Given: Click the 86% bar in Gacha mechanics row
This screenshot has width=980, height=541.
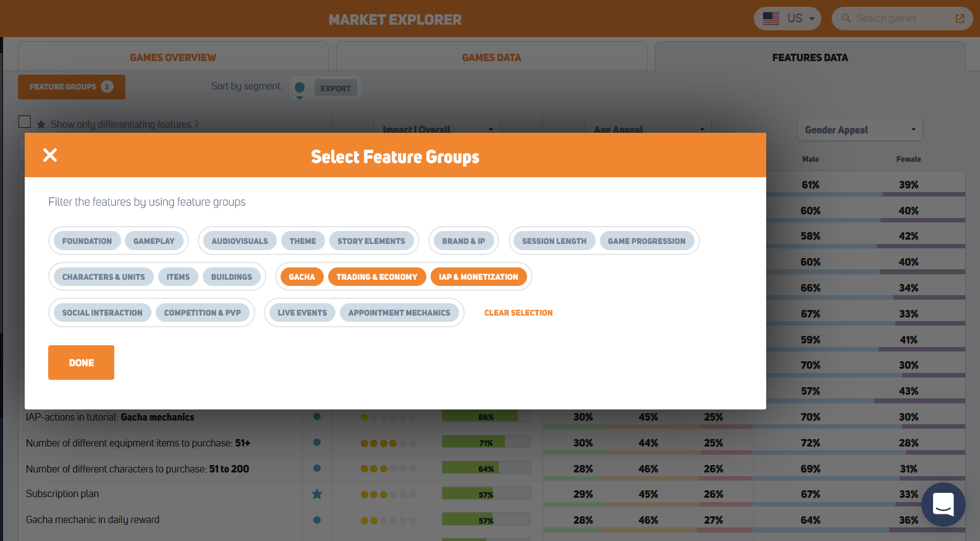Looking at the screenshot, I should click(x=486, y=416).
